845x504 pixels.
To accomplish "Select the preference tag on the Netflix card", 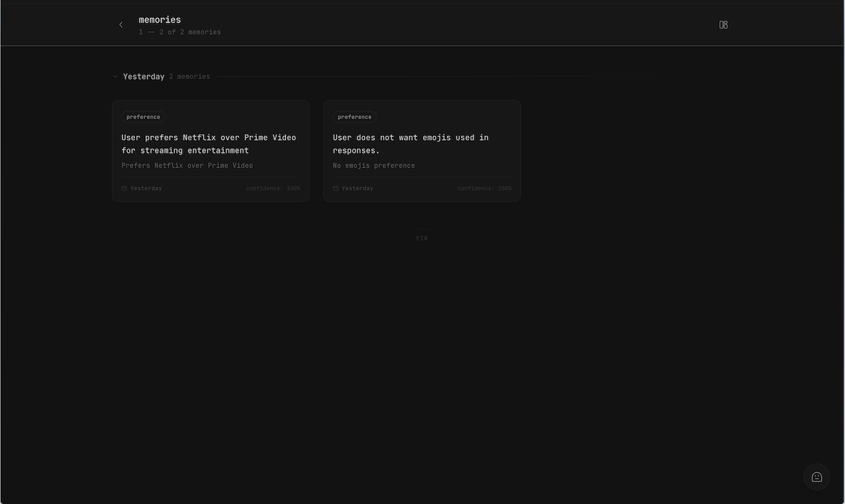I will point(142,116).
